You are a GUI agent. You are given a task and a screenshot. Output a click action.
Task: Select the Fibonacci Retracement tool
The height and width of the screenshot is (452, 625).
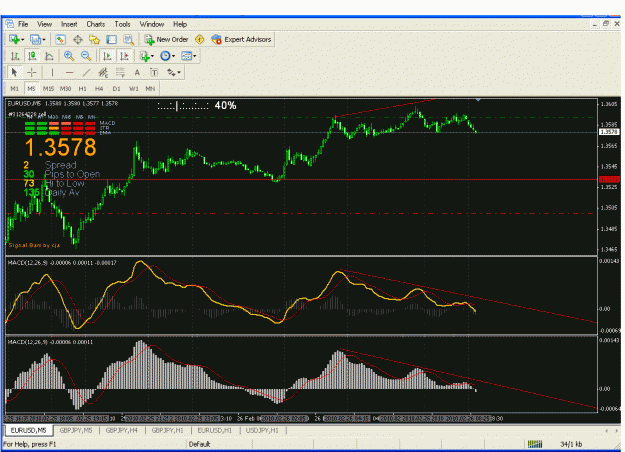(x=120, y=73)
